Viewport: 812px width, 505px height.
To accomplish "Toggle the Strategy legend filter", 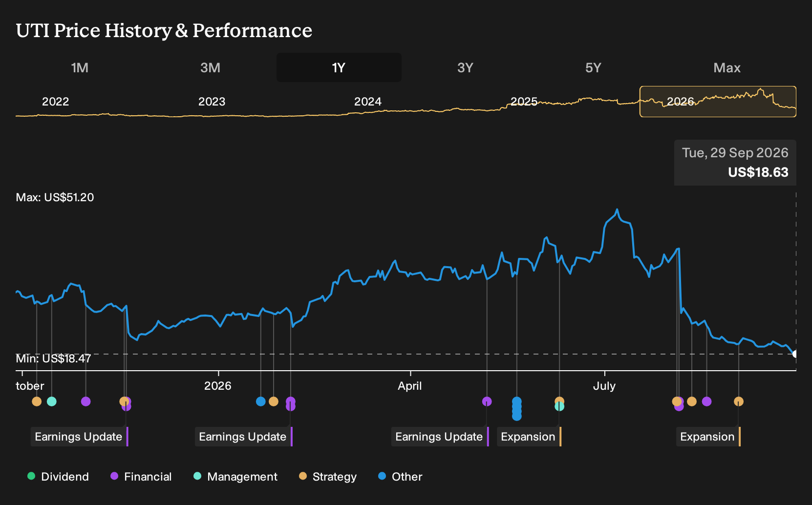I will pyautogui.click(x=328, y=477).
